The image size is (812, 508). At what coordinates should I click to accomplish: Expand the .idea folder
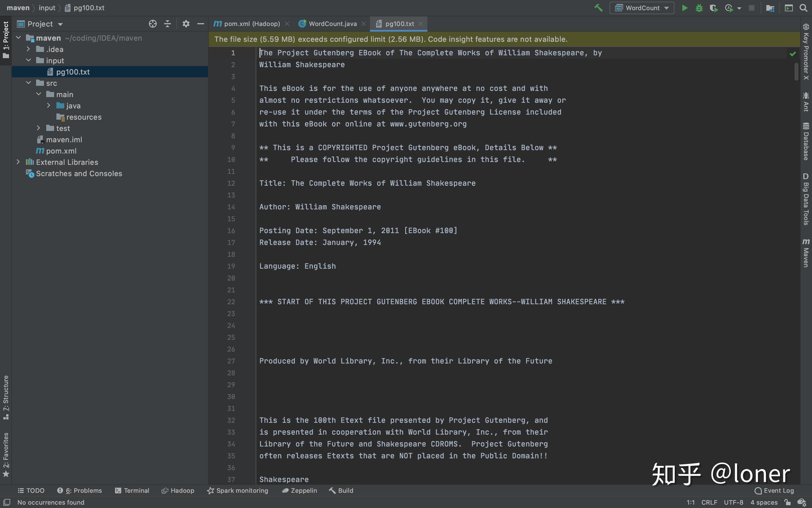coord(28,49)
